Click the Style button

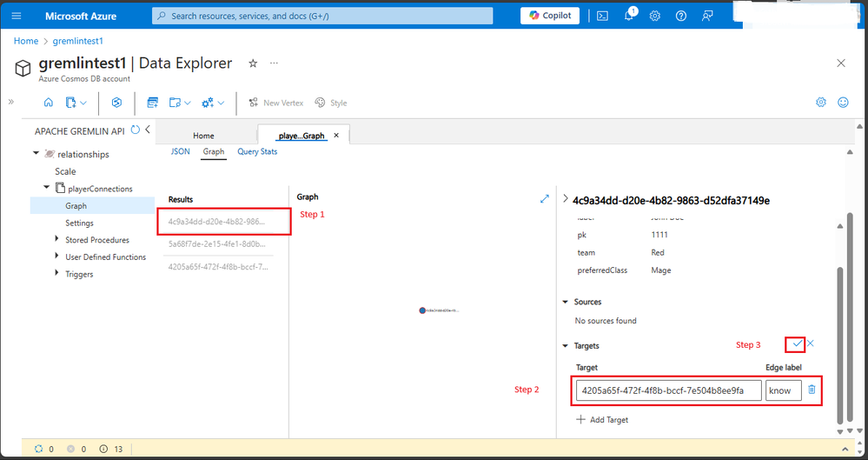tap(330, 103)
